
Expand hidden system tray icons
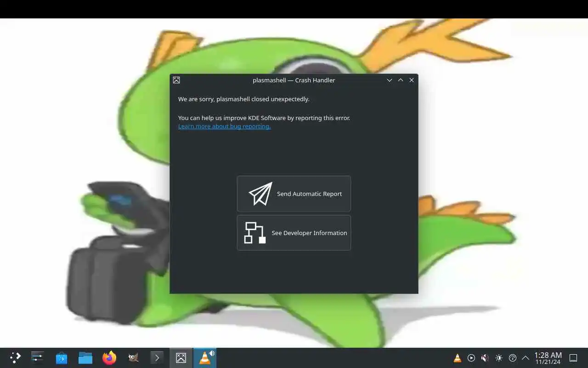(526, 358)
